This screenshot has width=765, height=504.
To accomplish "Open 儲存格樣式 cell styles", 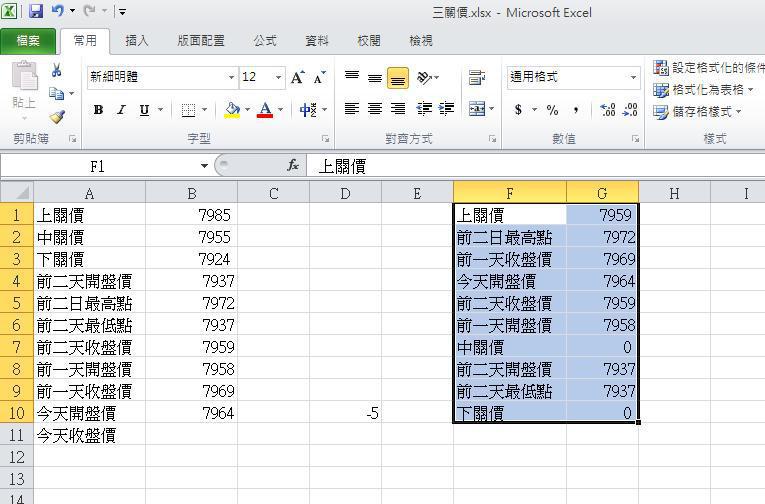I will (697, 112).
